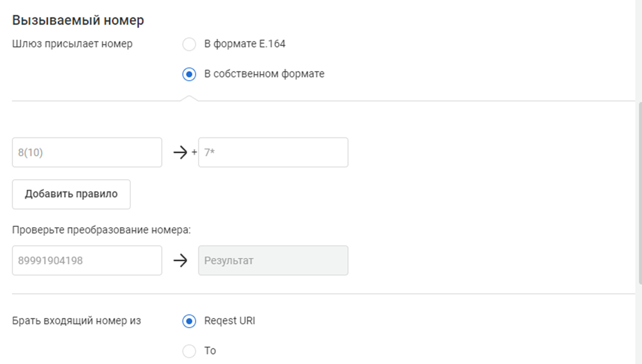
Task: Click the arrow icon after the 8(10) field
Action: click(x=180, y=152)
